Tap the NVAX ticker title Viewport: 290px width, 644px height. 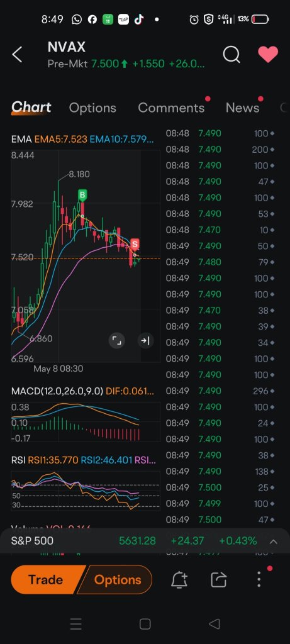pyautogui.click(x=67, y=47)
